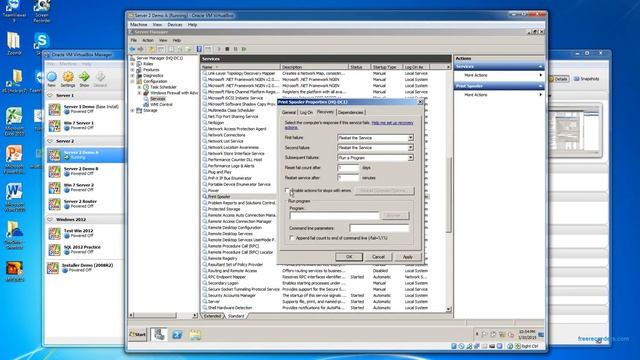
Task: Click the Program path input field
Action: click(334, 216)
